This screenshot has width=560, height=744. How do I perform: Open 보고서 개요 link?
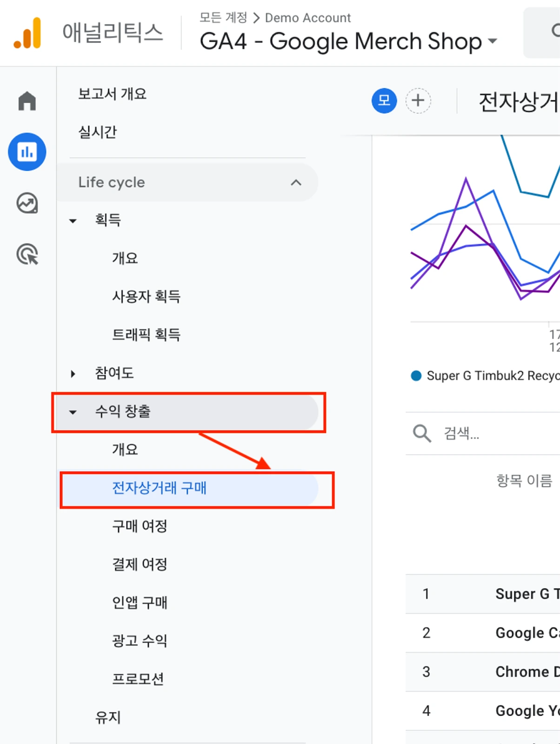(x=112, y=94)
